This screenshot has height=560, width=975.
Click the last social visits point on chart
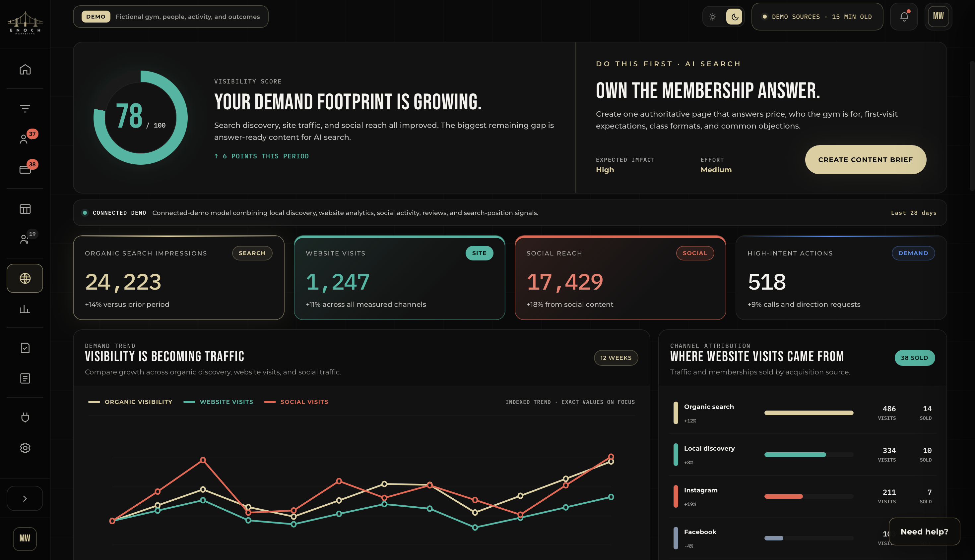611,457
